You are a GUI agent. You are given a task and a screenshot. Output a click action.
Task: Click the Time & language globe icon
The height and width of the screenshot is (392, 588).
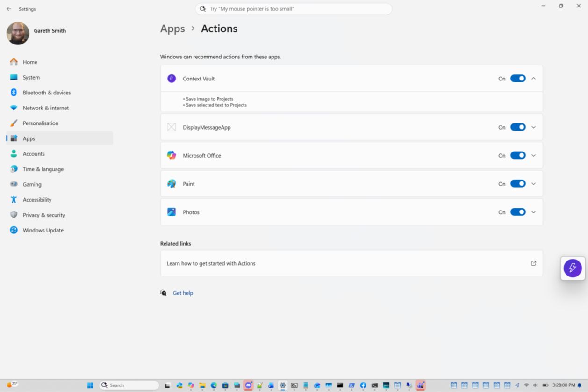14,169
